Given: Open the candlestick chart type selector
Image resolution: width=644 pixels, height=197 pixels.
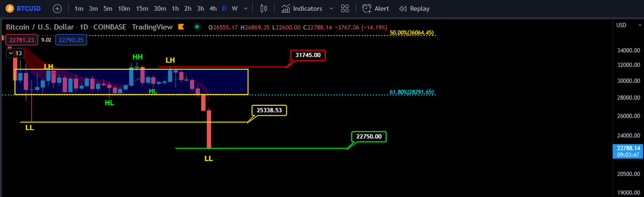Looking at the screenshot, I should tap(263, 9).
